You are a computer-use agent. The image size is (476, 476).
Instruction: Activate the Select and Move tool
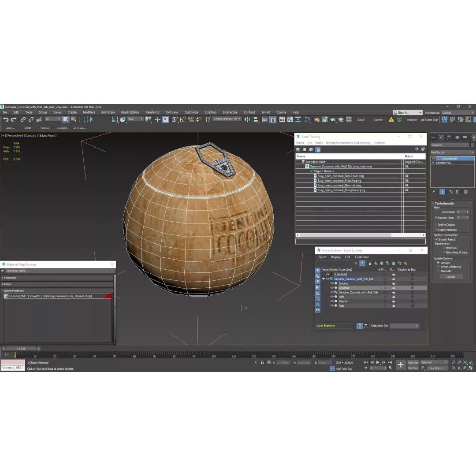coord(157,119)
